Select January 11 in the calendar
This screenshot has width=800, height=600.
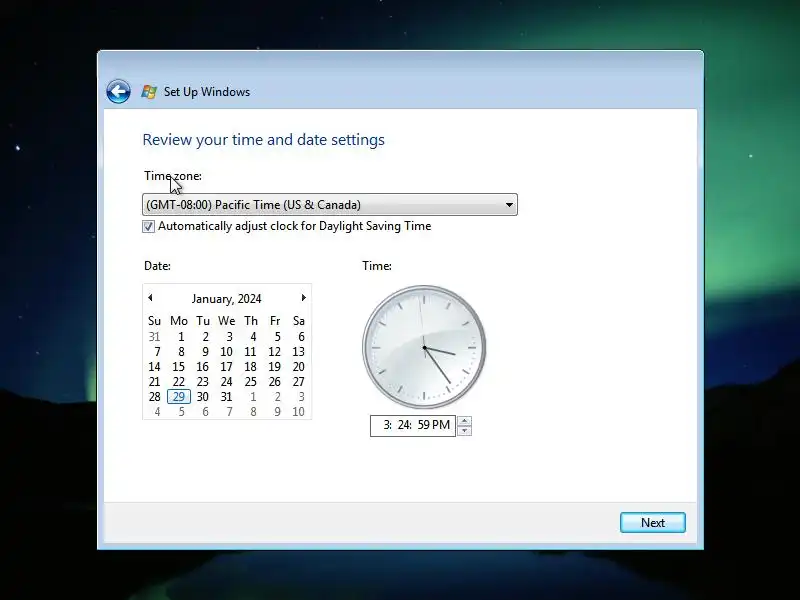[x=250, y=352]
